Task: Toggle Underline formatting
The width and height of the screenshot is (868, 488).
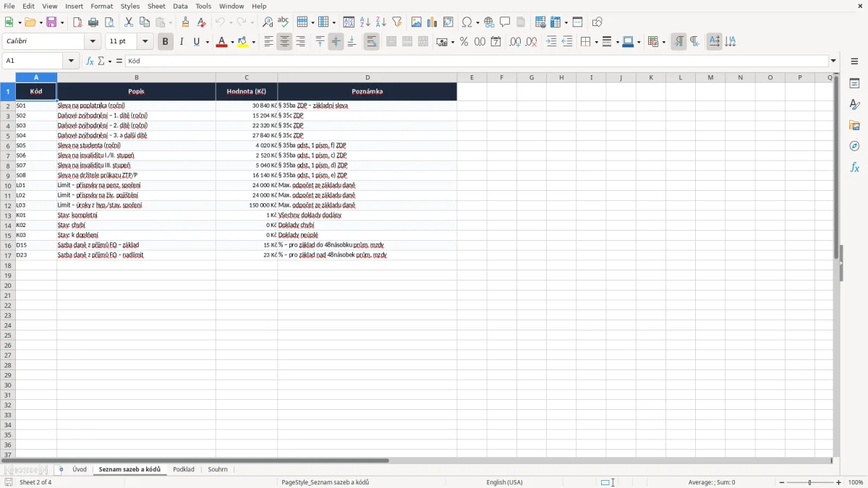Action: pos(196,42)
